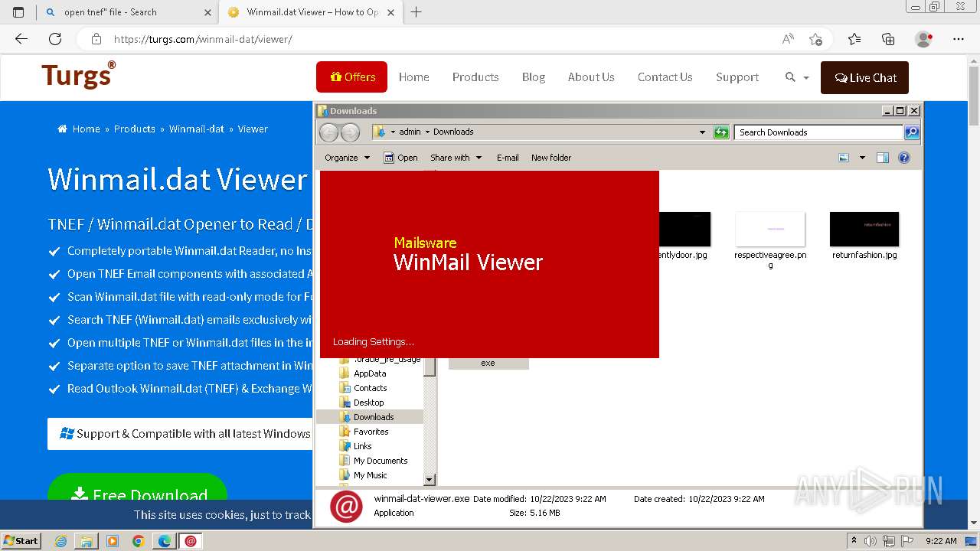Expand the Explorer address path history dropdown
980x551 pixels.
click(x=702, y=132)
